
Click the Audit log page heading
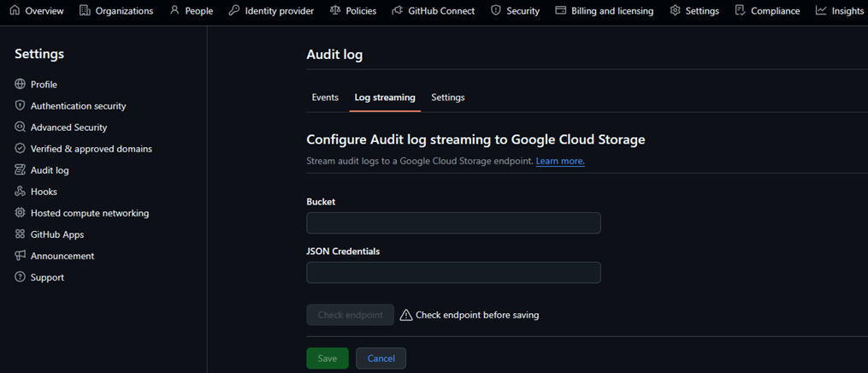[x=334, y=55]
